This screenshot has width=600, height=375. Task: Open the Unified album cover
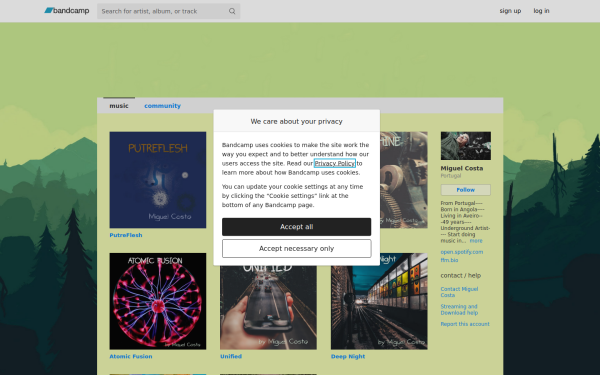tap(268, 307)
